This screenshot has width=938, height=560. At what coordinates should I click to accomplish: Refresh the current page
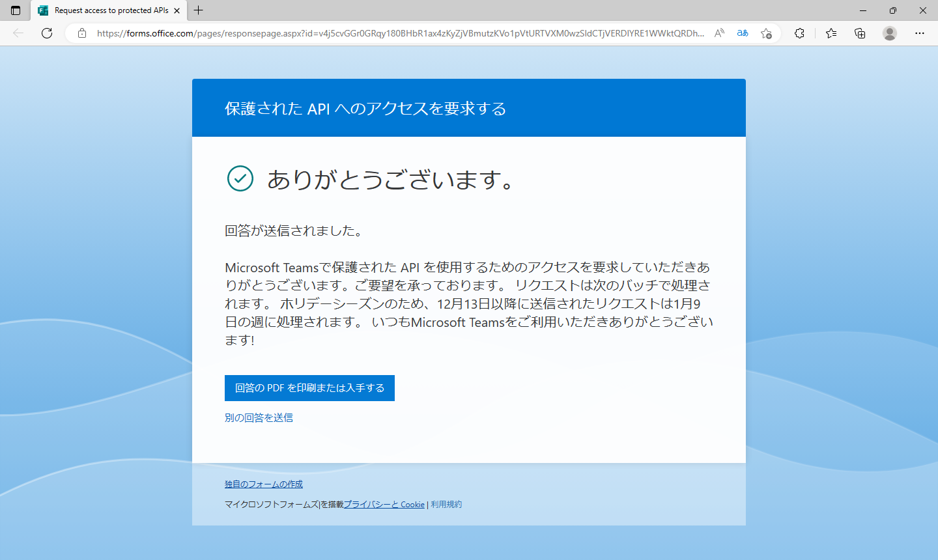[47, 33]
